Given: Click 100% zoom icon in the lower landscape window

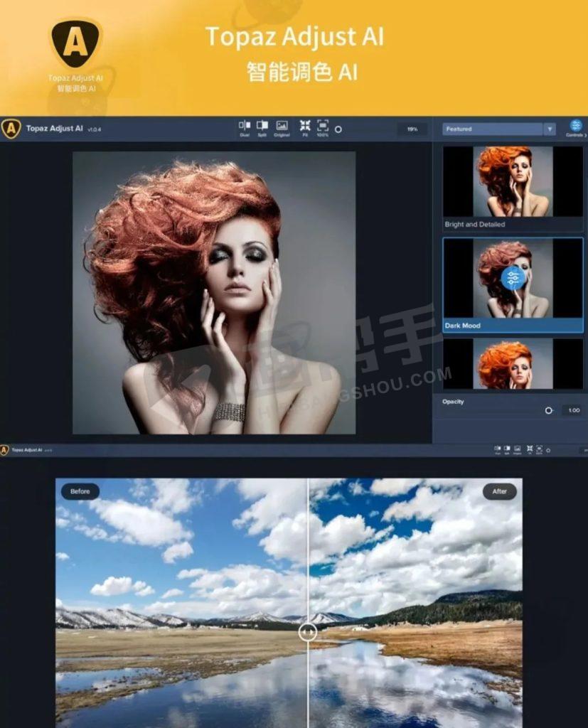Looking at the screenshot, I should pyautogui.click(x=539, y=449).
